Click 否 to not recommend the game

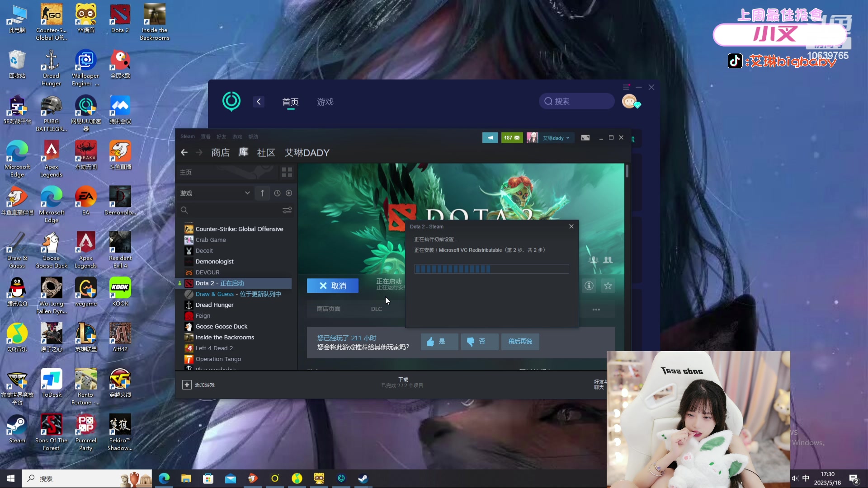[x=479, y=342]
